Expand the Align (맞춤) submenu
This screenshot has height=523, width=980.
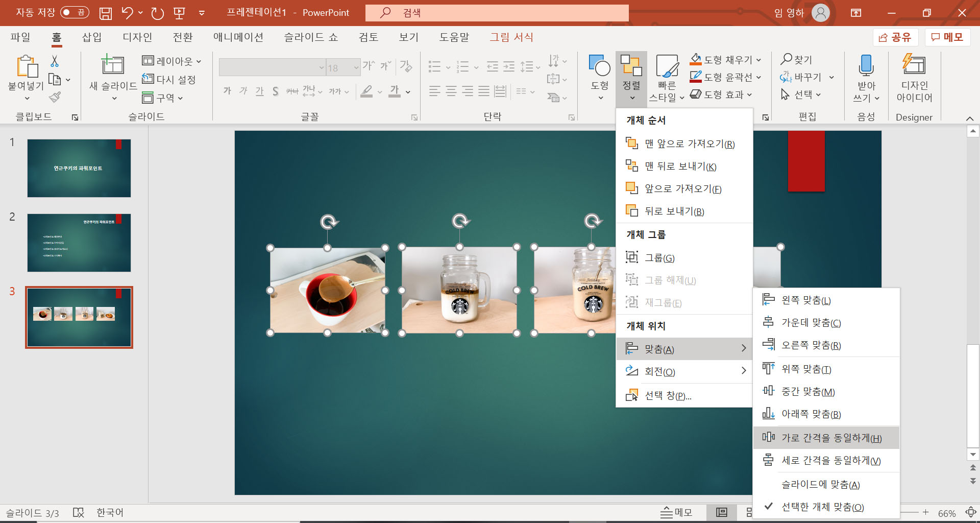pos(684,349)
